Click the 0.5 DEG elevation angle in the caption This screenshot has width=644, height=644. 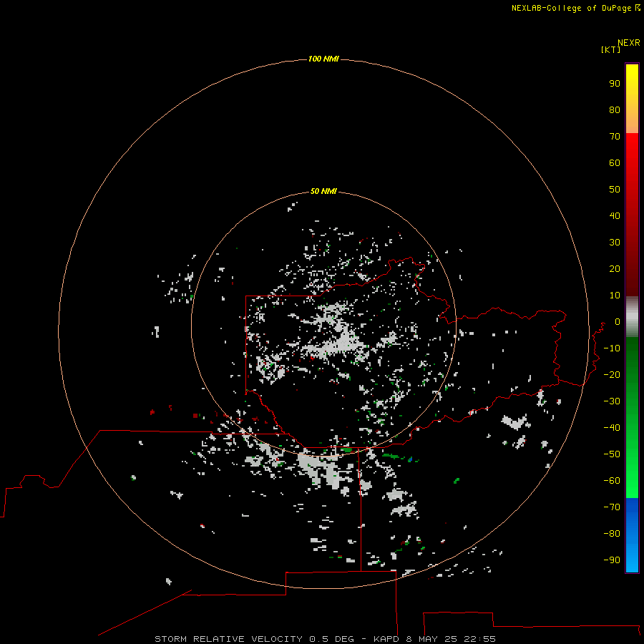tap(331, 639)
